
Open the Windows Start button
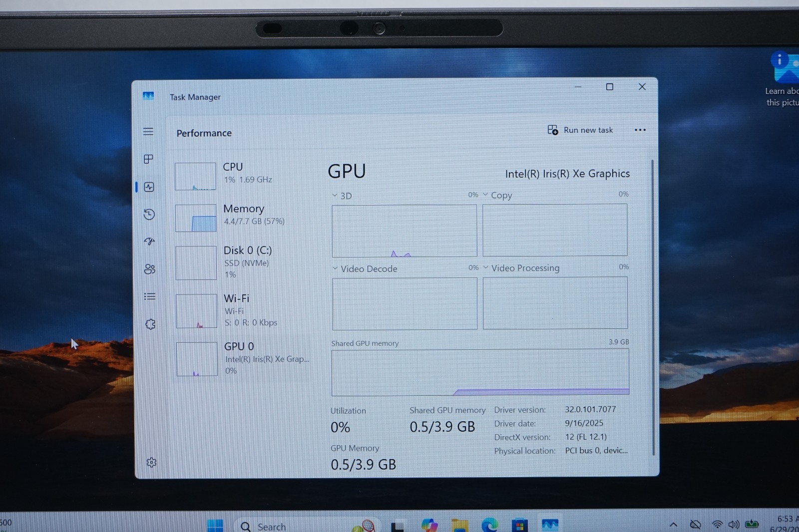pyautogui.click(x=215, y=526)
